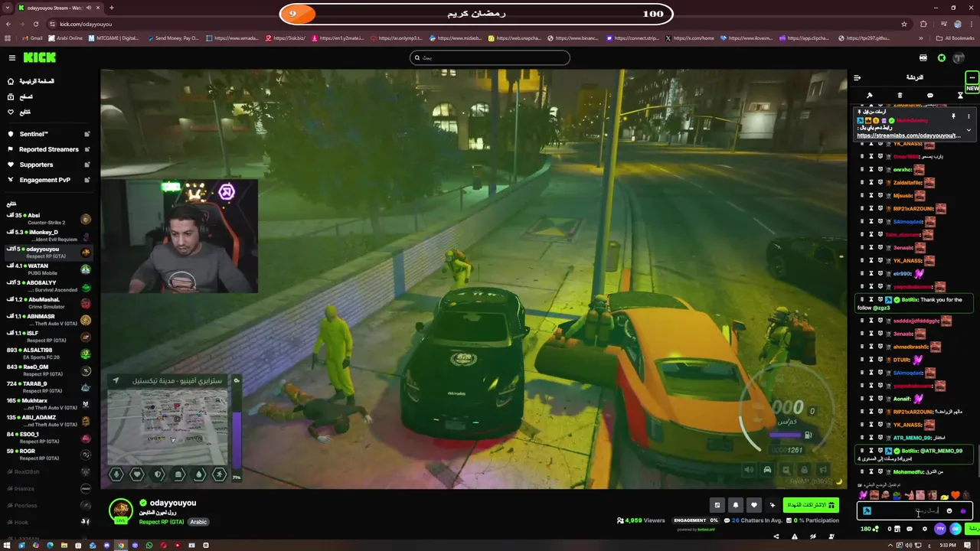
Task: Focus the Kick search box
Action: point(490,57)
